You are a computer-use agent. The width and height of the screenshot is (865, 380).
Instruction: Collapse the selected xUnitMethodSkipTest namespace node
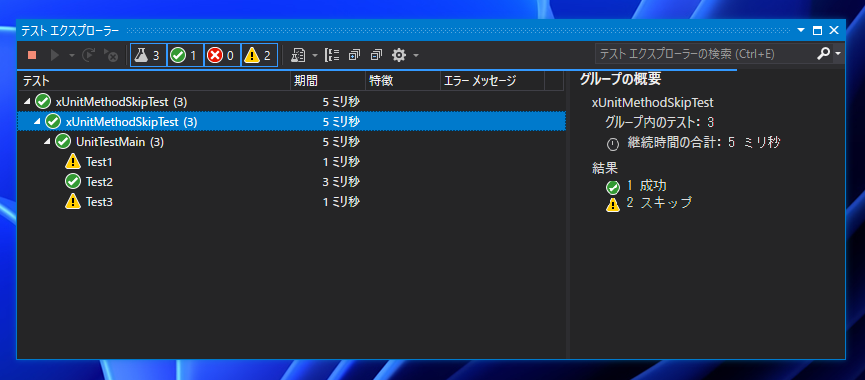click(38, 121)
